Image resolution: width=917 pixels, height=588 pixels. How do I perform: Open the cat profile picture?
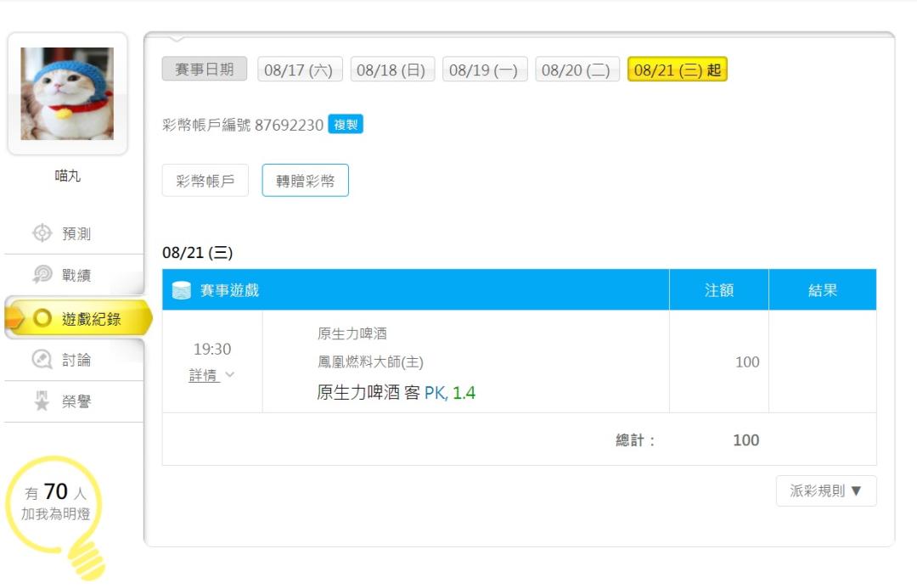coord(67,93)
